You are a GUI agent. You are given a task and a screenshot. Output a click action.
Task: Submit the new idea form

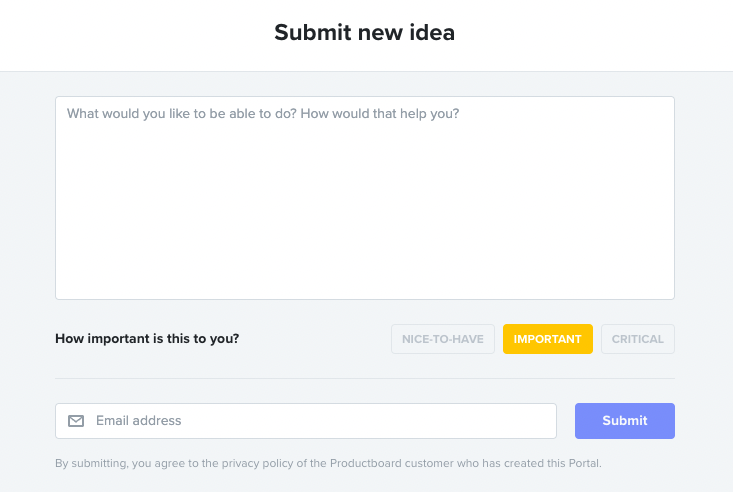[625, 421]
